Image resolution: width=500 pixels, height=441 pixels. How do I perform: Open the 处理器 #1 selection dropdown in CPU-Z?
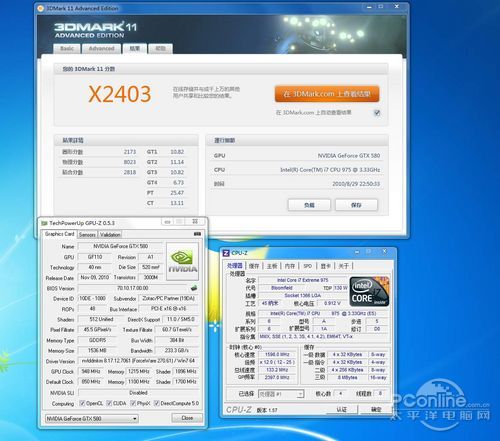pyautogui.click(x=281, y=394)
